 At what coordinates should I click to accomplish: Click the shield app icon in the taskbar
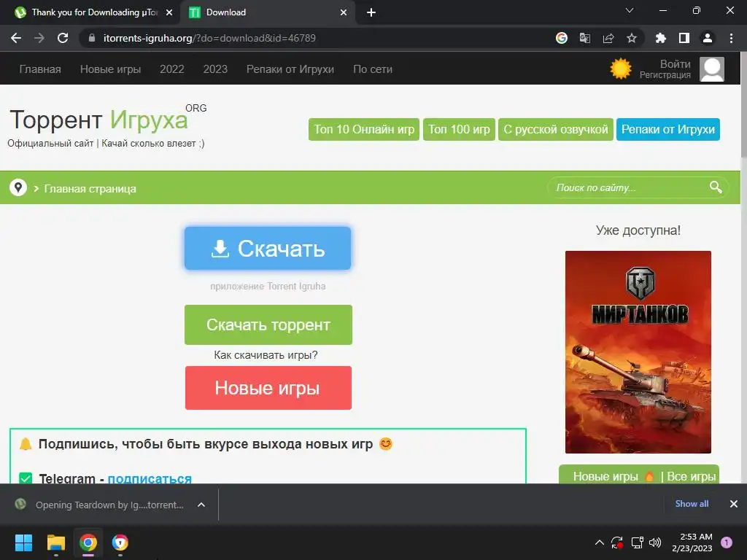pos(120,542)
